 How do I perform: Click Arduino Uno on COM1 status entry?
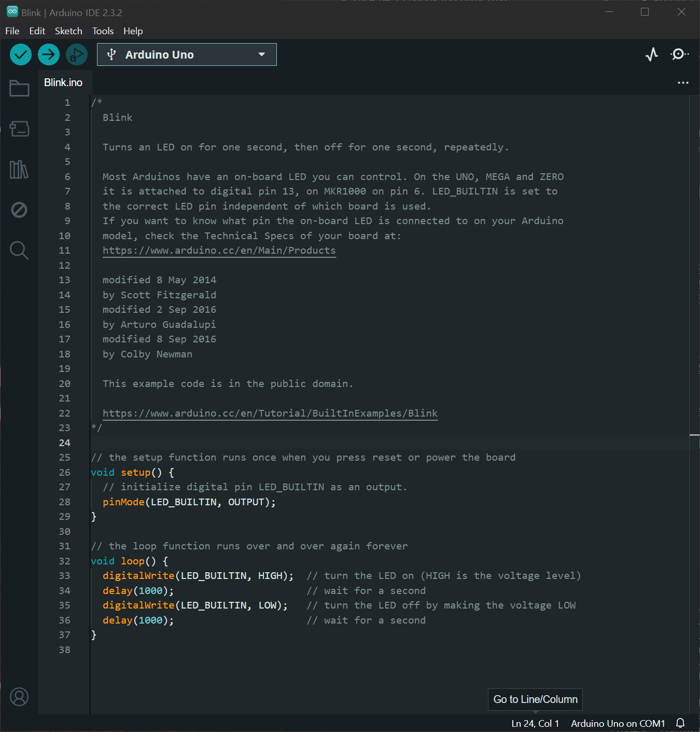coord(618,723)
